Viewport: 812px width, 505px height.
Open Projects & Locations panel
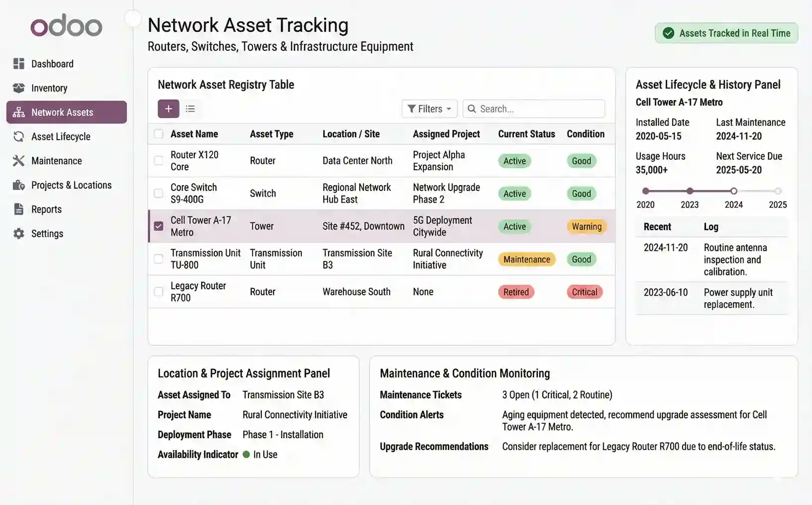71,185
